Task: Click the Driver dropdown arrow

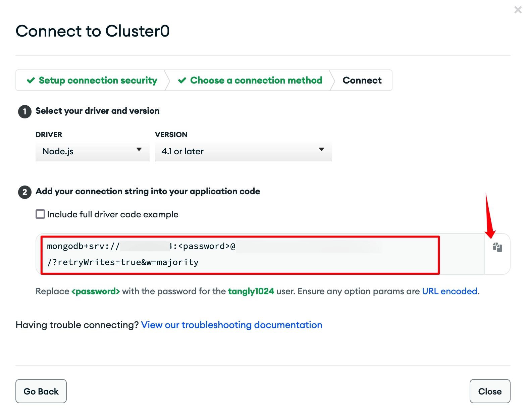Action: 139,150
